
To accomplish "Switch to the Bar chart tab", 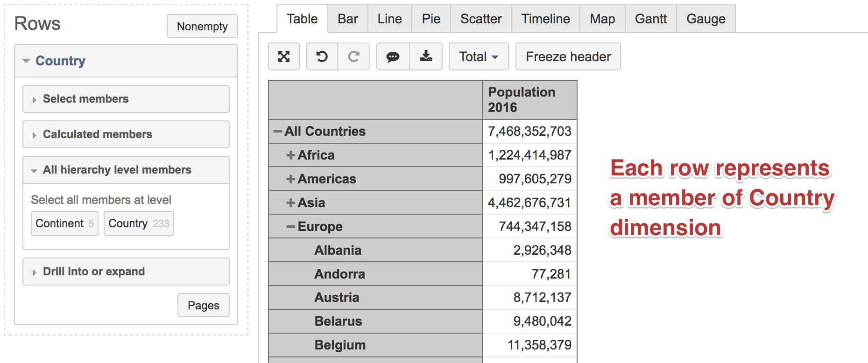I will pyautogui.click(x=347, y=19).
